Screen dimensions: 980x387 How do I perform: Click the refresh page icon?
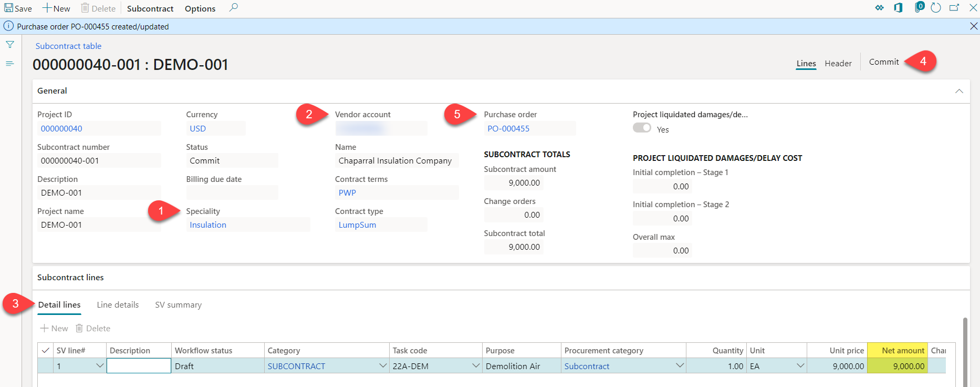(x=936, y=8)
